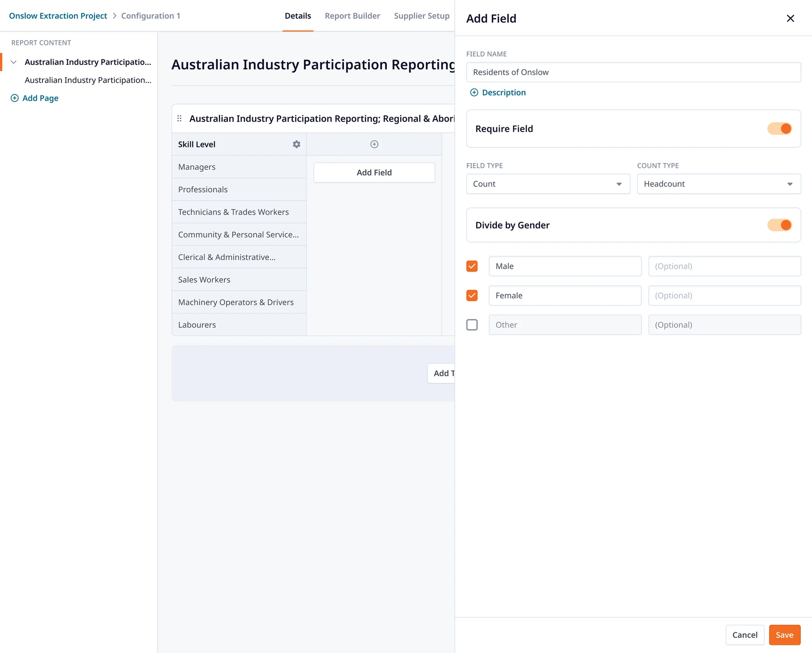Click the Managers row
The image size is (812, 653).
tap(239, 167)
